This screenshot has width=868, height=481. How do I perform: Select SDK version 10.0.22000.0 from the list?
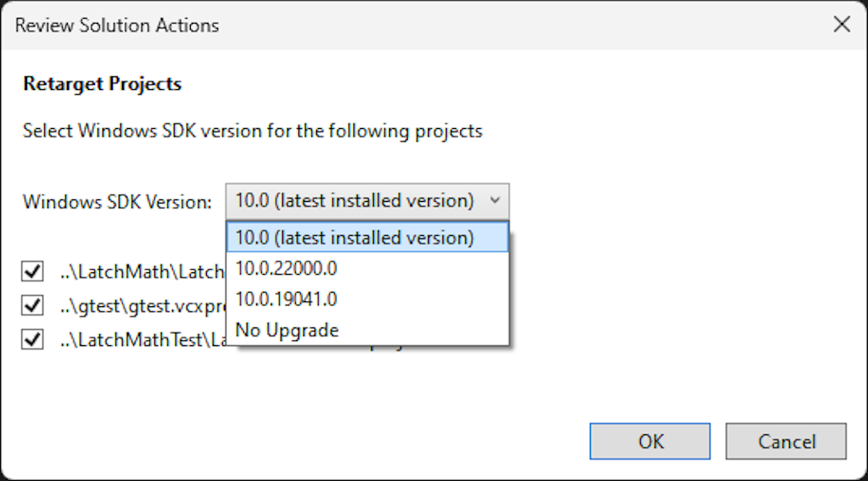367,268
